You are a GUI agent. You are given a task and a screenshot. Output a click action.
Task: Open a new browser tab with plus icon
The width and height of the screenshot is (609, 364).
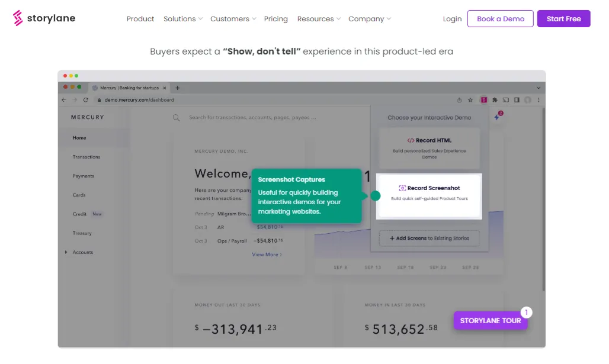click(x=178, y=88)
